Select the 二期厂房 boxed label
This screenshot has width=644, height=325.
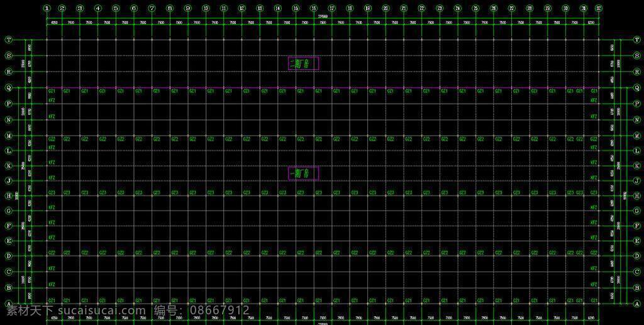click(x=304, y=63)
